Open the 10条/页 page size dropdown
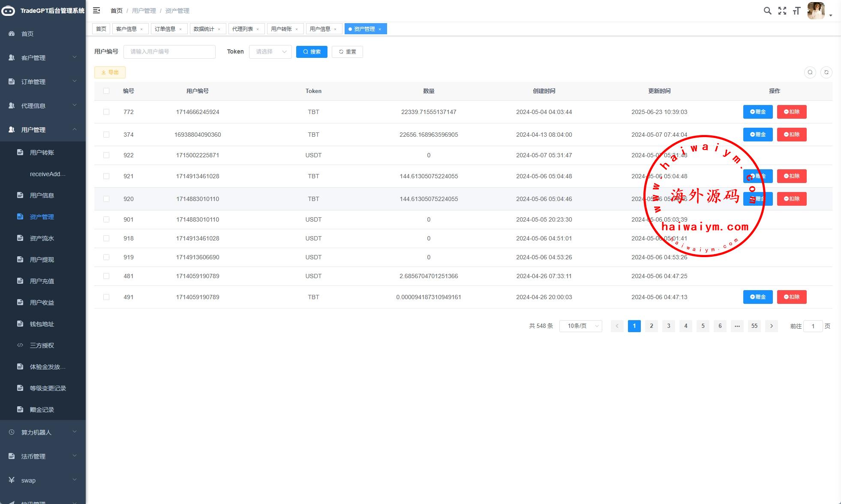The height and width of the screenshot is (504, 841). point(580,326)
